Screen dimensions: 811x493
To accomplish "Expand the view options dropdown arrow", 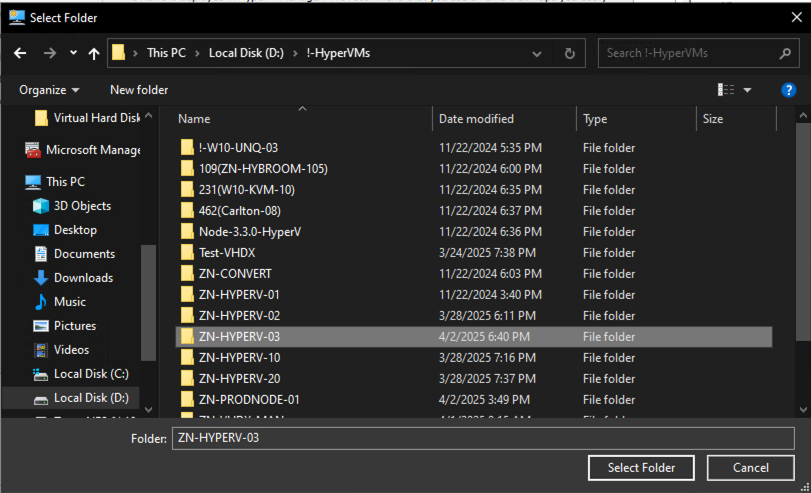I will tap(748, 90).
